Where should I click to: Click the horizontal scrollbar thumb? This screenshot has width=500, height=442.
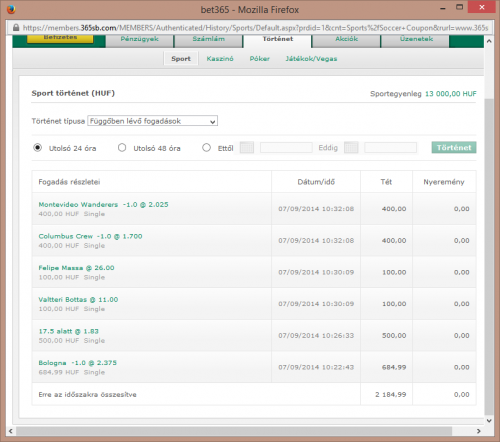click(234, 431)
